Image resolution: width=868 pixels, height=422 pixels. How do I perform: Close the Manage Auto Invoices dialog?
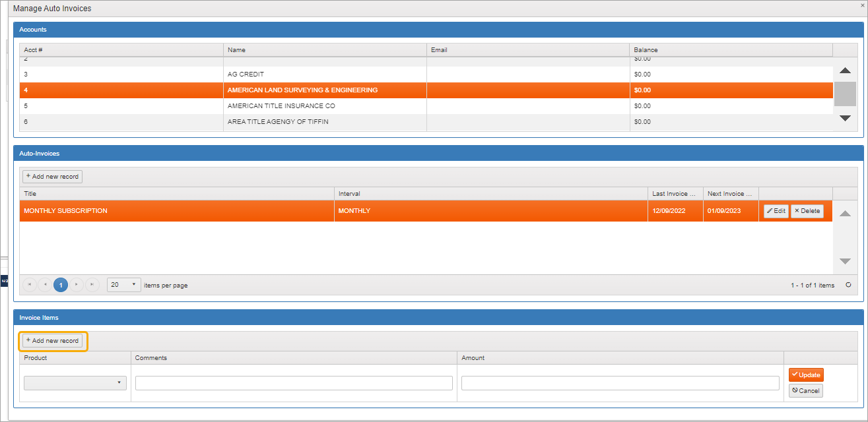[862, 5]
